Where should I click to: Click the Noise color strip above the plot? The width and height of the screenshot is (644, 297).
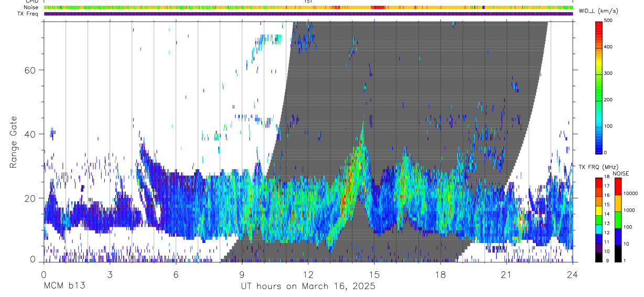click(308, 7)
